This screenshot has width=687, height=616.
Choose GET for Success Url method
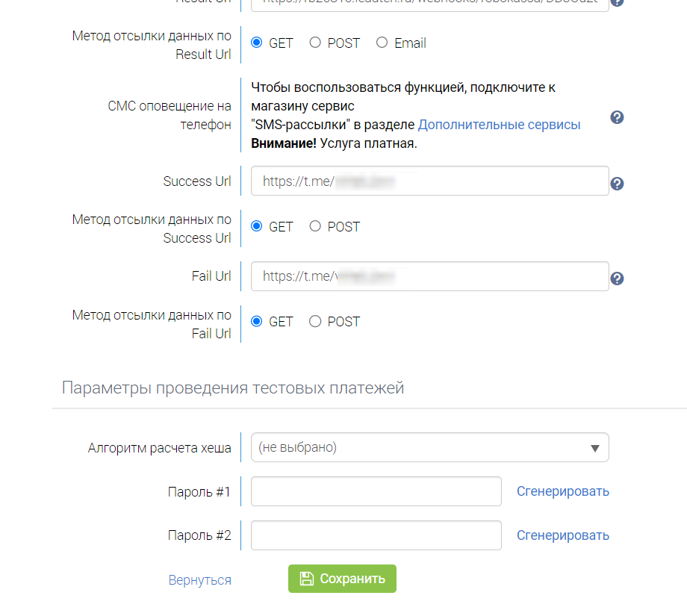257,226
